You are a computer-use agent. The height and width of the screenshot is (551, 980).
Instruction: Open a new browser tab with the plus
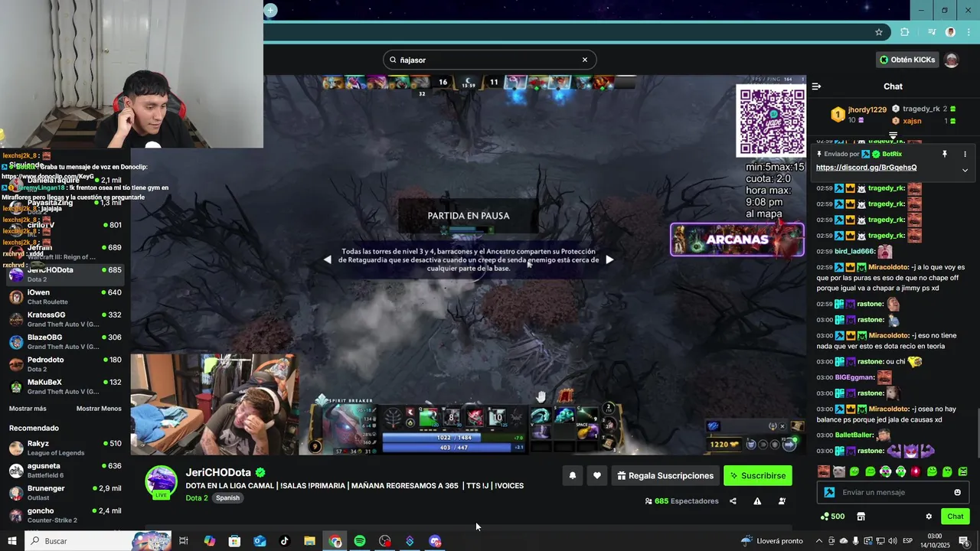[x=270, y=10]
